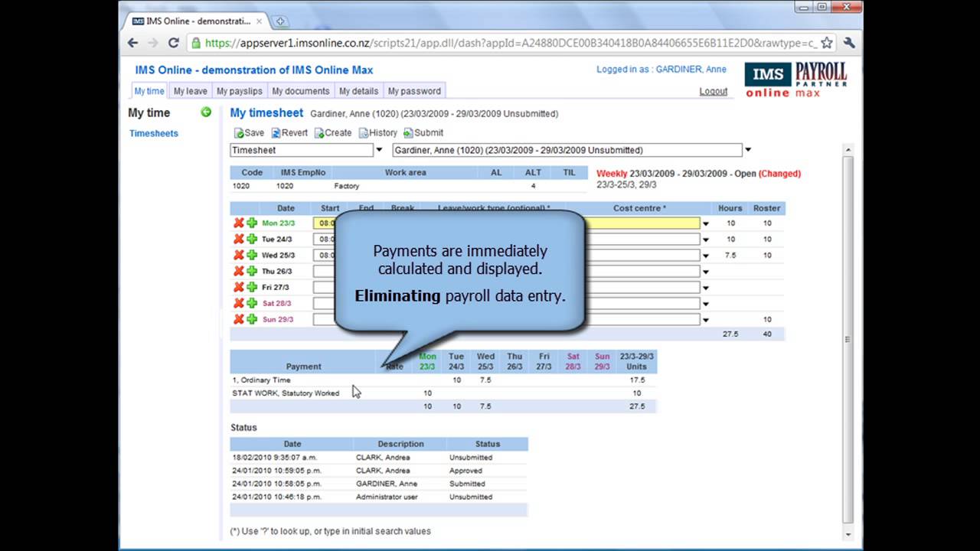Add a row for Fri 27/3

[252, 287]
